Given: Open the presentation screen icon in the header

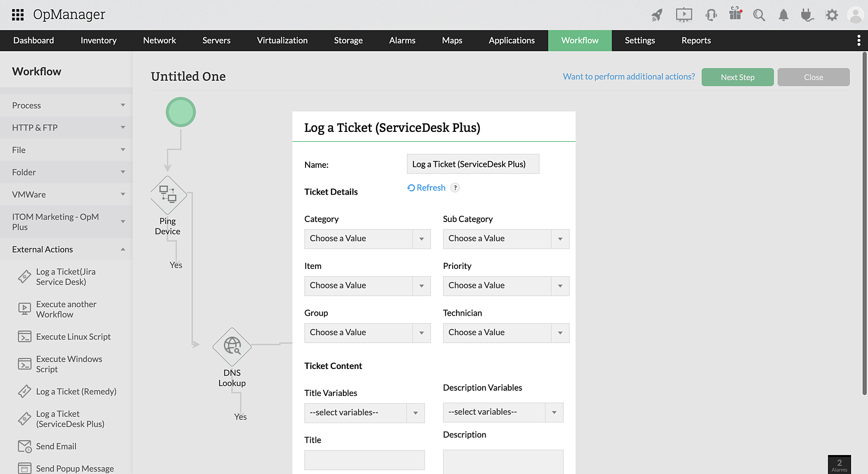Looking at the screenshot, I should pyautogui.click(x=684, y=15).
